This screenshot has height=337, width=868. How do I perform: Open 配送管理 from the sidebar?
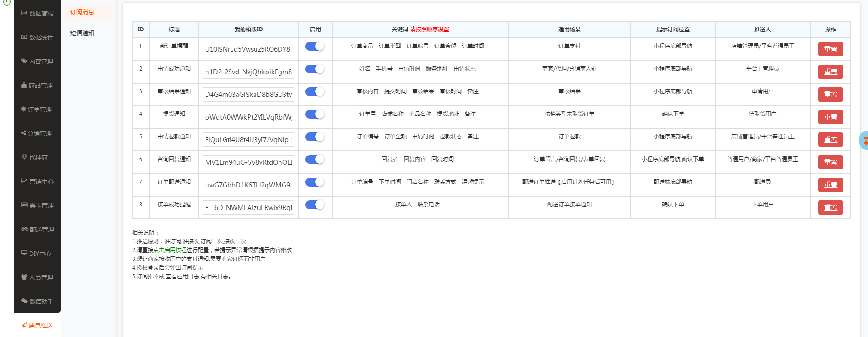pos(37,229)
